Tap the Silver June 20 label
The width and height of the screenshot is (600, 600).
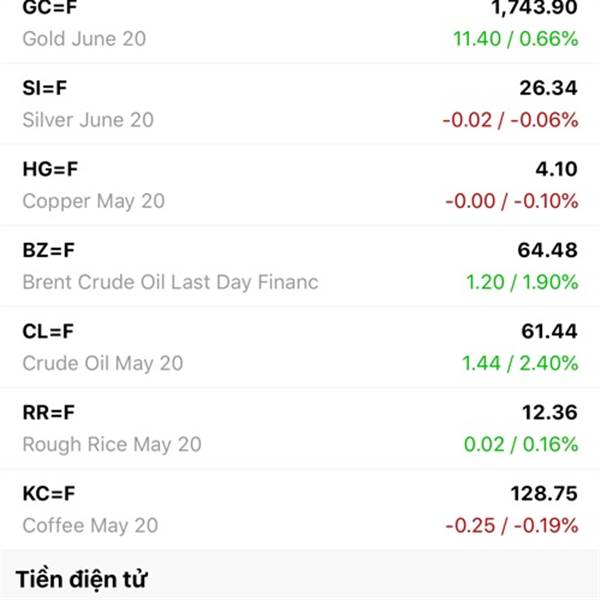(88, 120)
